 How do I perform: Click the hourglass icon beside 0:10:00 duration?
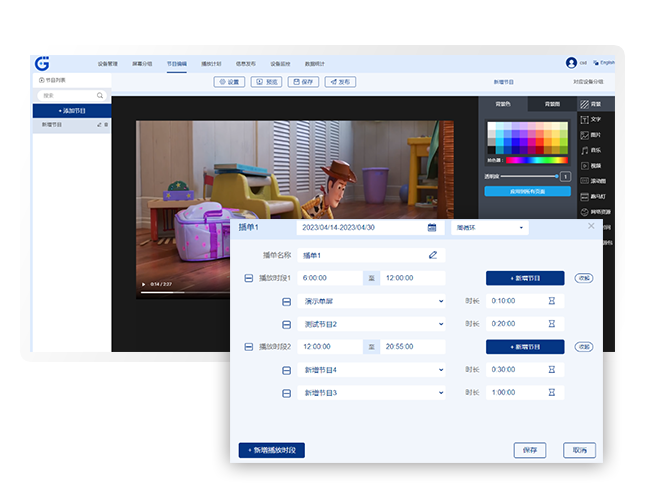[x=552, y=301]
